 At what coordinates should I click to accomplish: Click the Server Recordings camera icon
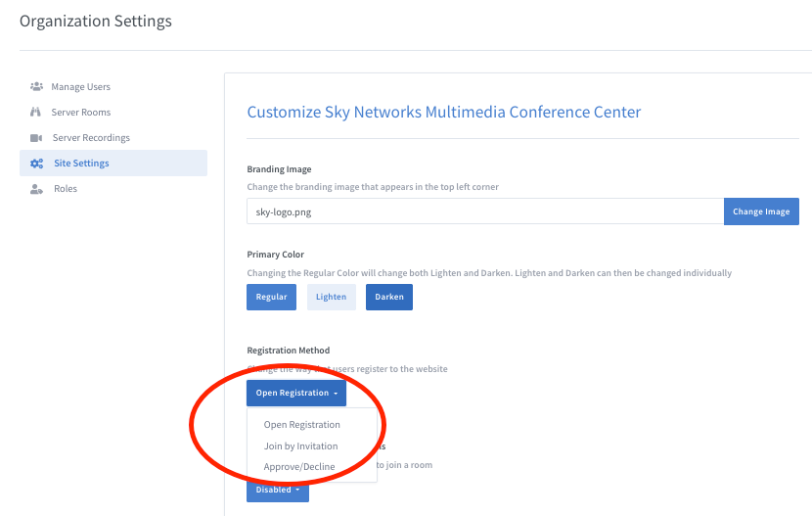coord(36,138)
